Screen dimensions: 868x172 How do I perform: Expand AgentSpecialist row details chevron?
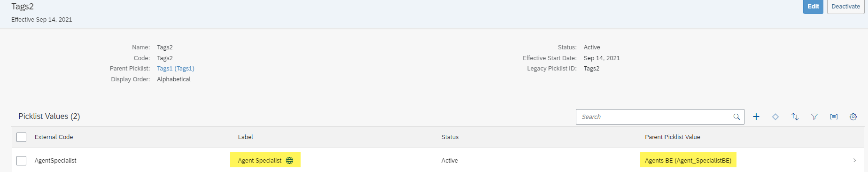[854, 160]
